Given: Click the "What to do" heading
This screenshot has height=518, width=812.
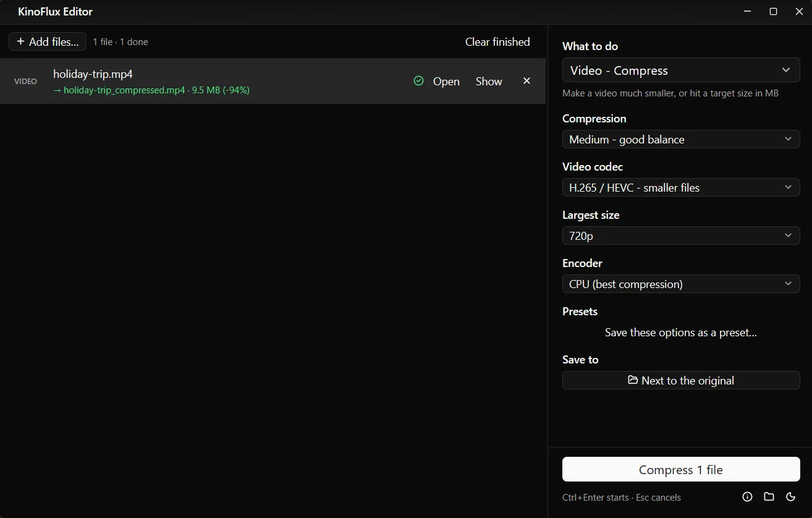Looking at the screenshot, I should tap(590, 46).
